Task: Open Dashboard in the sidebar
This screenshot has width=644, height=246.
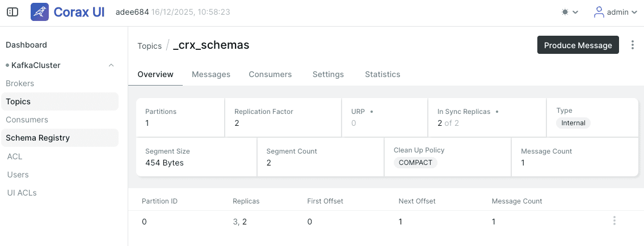Action: (x=26, y=45)
